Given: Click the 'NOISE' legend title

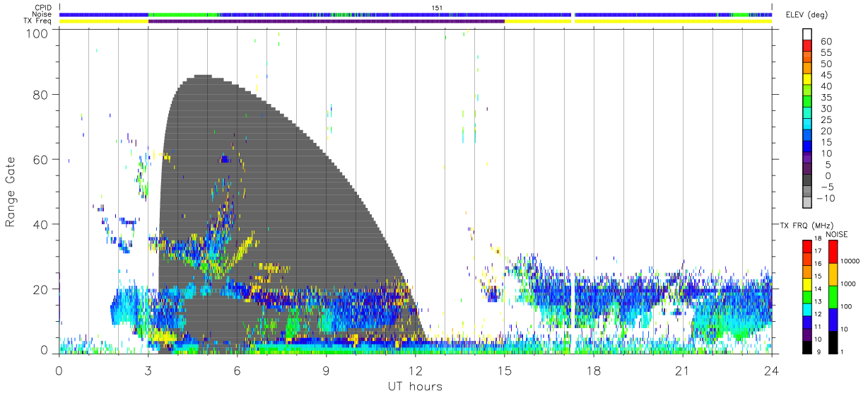Looking at the screenshot, I should (835, 233).
